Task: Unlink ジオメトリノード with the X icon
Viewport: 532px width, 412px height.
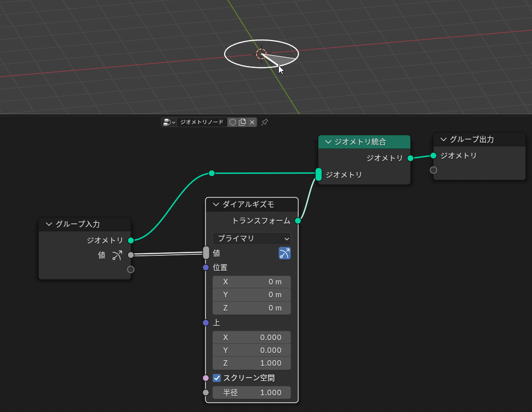Action: pos(252,122)
